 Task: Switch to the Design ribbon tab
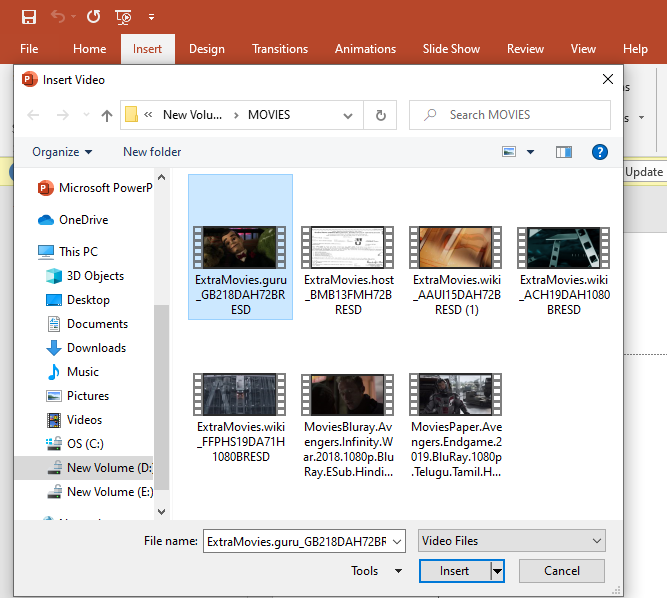206,49
